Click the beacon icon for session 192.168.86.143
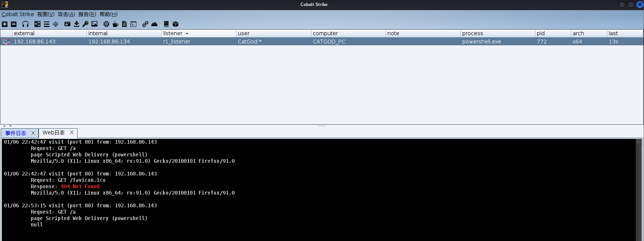Viewport: 644px width, 241px height. point(6,42)
